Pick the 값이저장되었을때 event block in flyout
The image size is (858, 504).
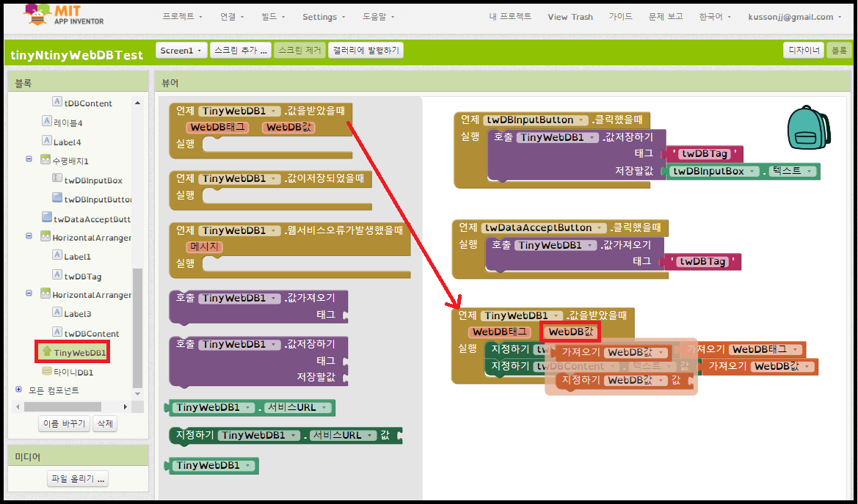click(270, 191)
